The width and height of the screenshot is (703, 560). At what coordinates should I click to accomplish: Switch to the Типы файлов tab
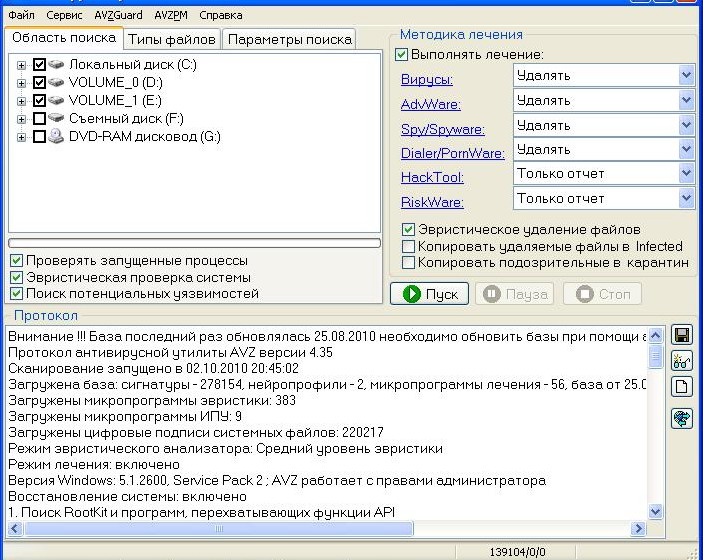[x=172, y=39]
